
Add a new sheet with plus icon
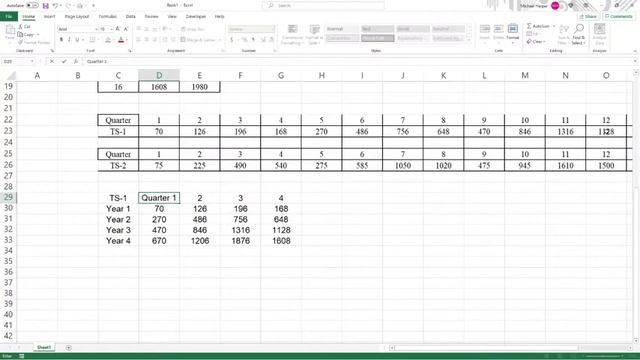click(69, 348)
